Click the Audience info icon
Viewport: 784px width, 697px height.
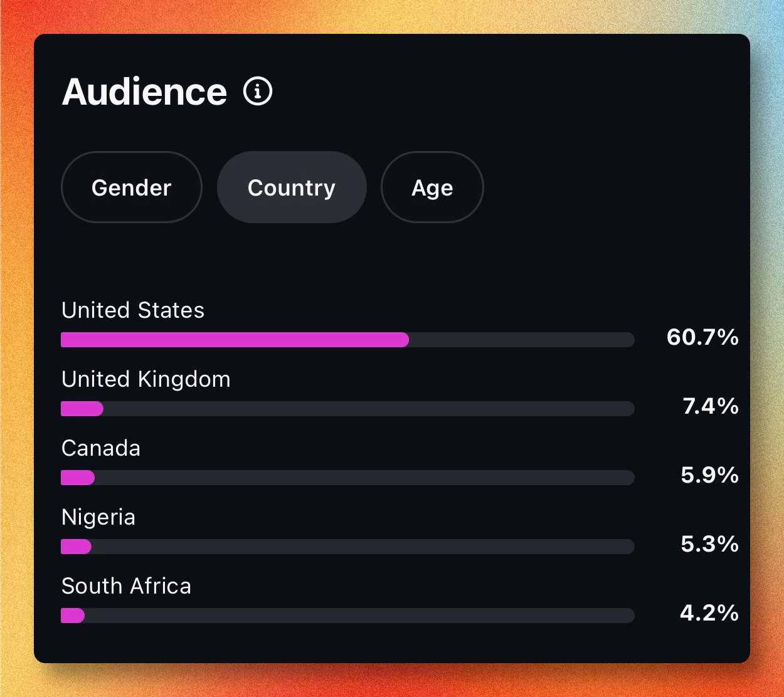[258, 92]
